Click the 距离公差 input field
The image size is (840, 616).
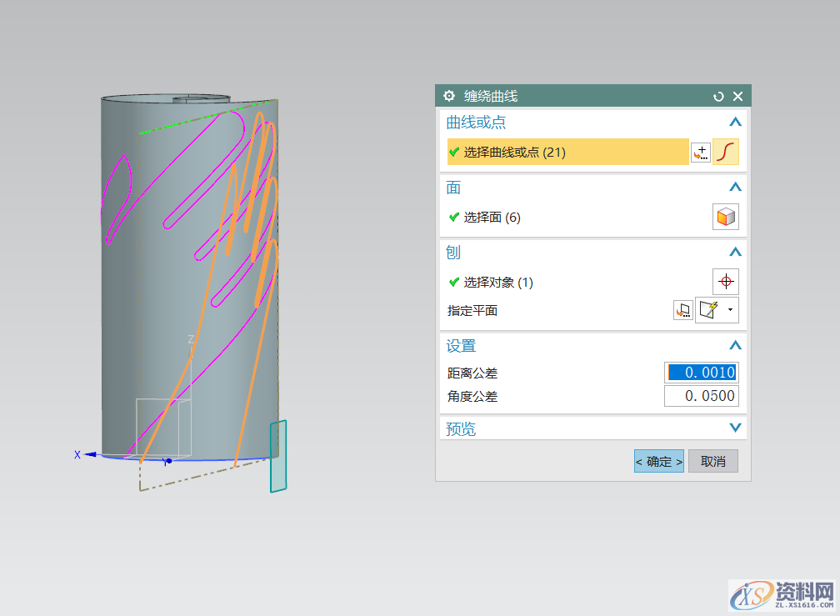click(701, 372)
